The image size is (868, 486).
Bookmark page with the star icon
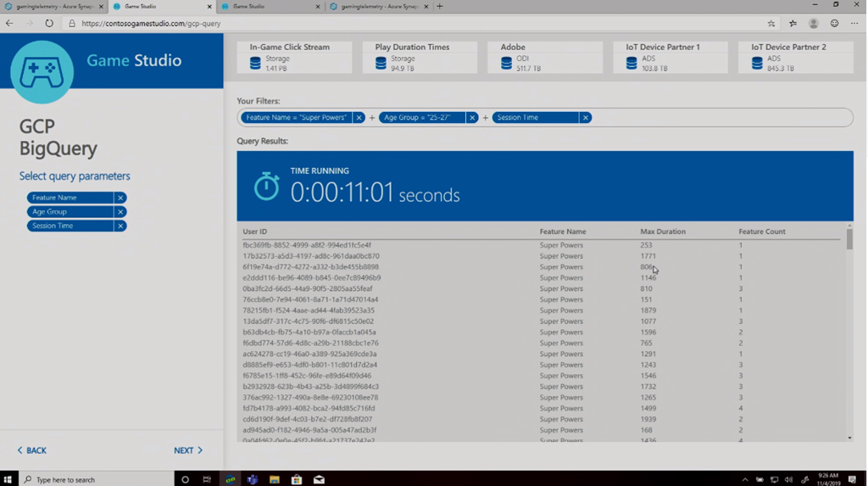tap(771, 24)
